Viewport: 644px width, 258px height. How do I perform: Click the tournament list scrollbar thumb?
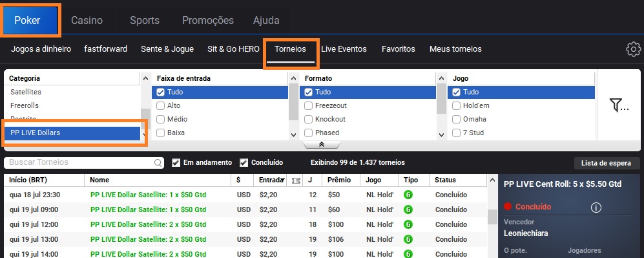point(492,217)
